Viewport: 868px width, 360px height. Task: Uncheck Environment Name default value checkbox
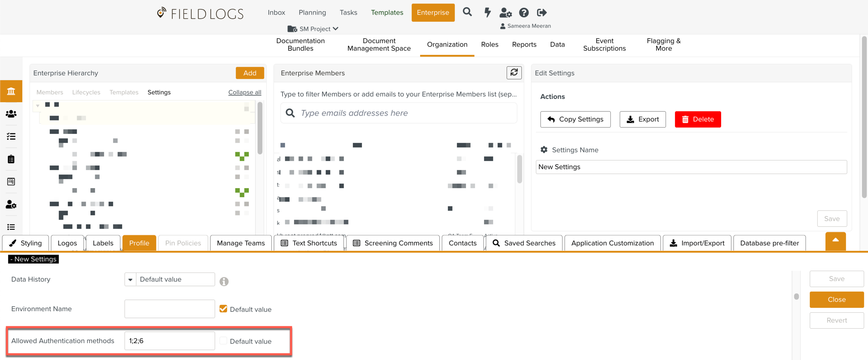point(223,309)
